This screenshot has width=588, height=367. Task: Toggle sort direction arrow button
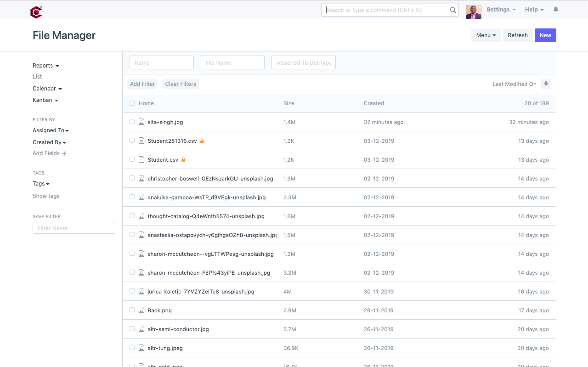[546, 84]
